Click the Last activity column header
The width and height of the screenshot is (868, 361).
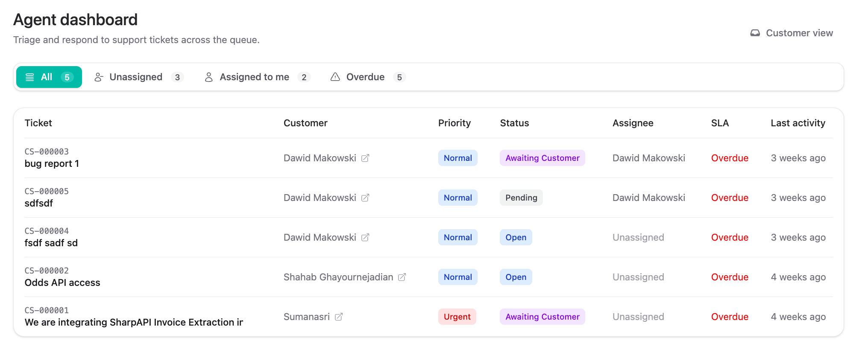[x=798, y=123]
